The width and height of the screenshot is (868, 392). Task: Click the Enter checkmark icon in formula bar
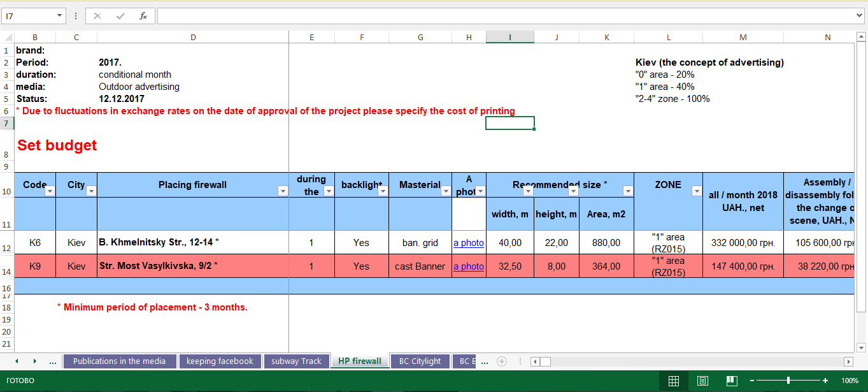point(120,16)
